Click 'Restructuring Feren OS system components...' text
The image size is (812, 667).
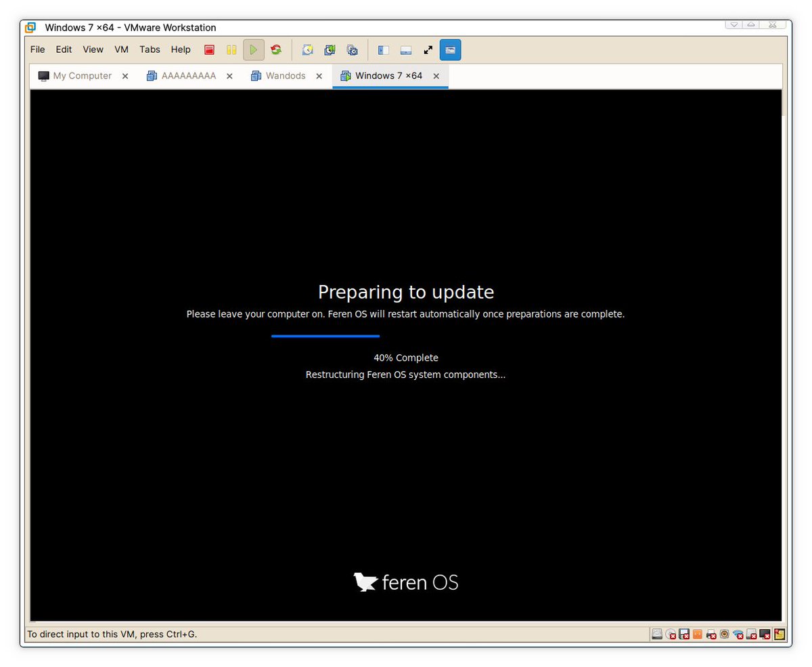click(406, 374)
